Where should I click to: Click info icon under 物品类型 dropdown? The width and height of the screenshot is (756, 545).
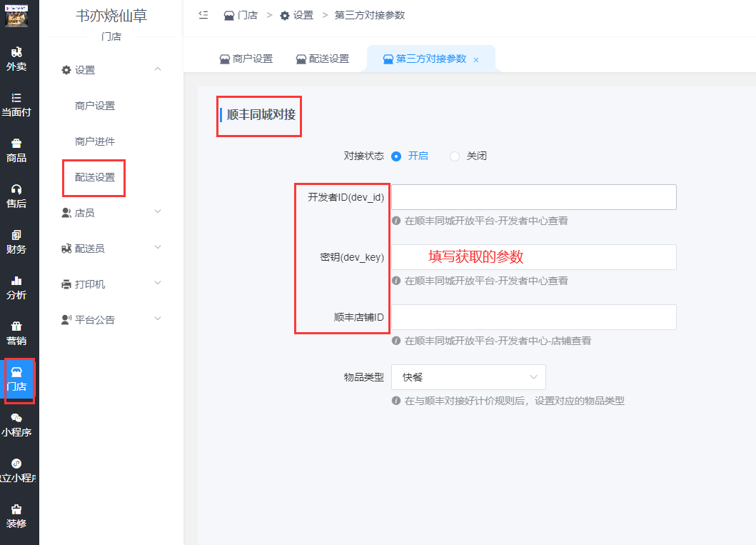tap(396, 401)
